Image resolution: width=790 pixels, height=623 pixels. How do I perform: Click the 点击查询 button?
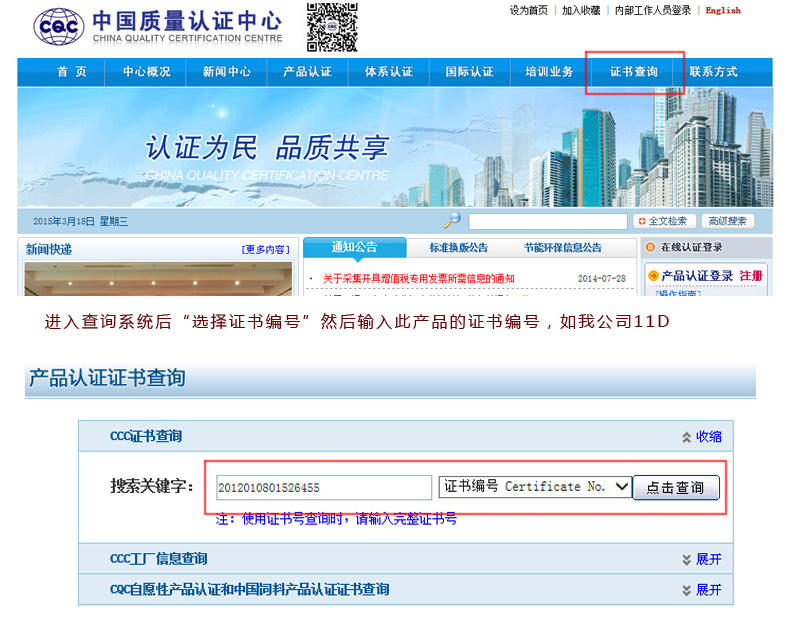pyautogui.click(x=676, y=488)
